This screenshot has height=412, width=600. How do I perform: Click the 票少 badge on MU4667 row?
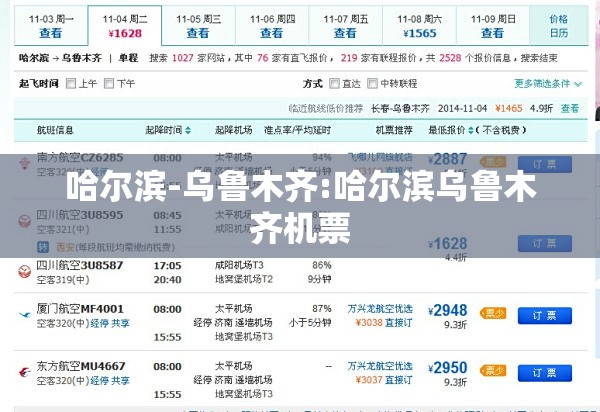[493, 371]
